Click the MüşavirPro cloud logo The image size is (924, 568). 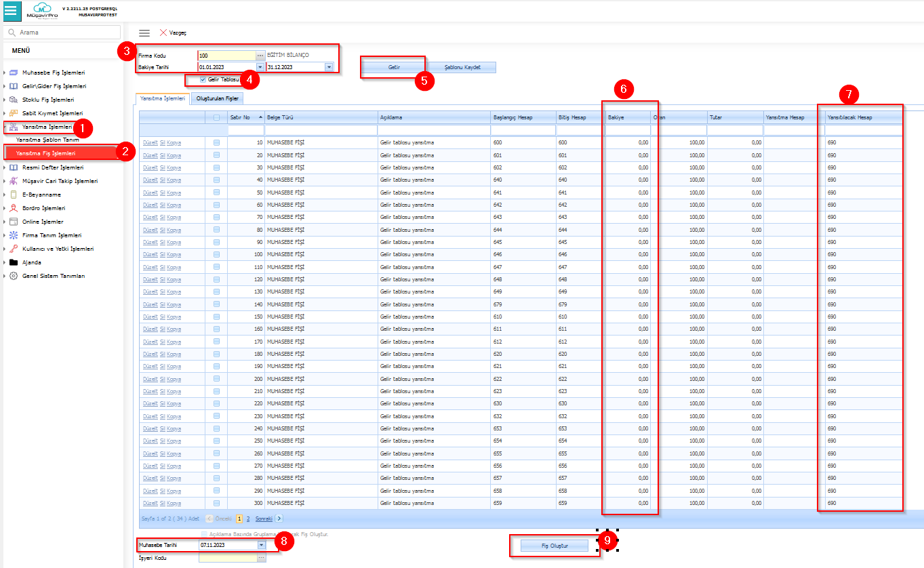[x=43, y=11]
